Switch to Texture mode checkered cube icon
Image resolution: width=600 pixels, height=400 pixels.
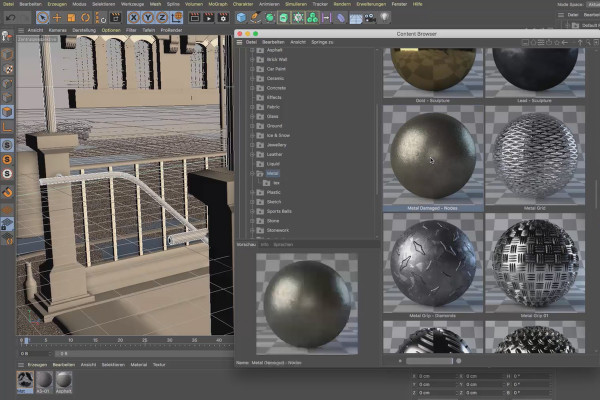[x=8, y=69]
